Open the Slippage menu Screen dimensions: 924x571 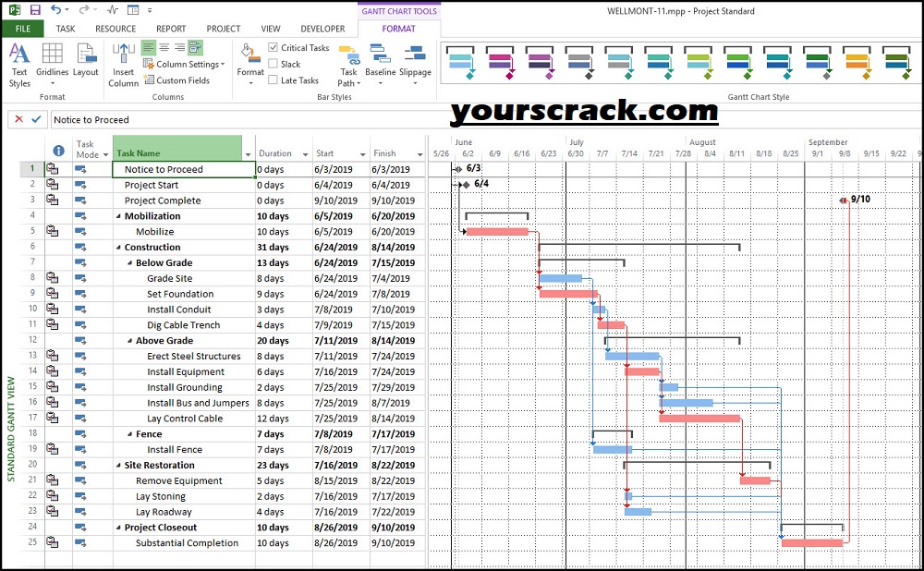point(415,65)
